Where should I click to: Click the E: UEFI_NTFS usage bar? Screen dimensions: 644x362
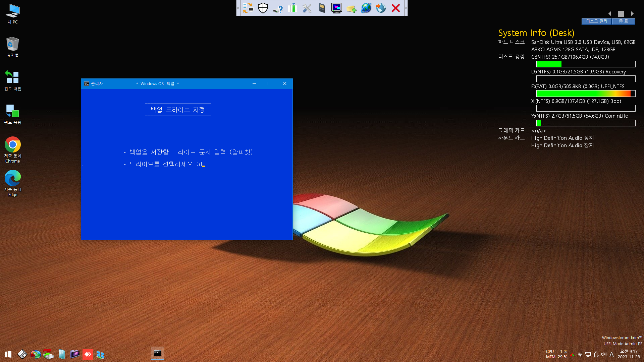pyautogui.click(x=586, y=94)
